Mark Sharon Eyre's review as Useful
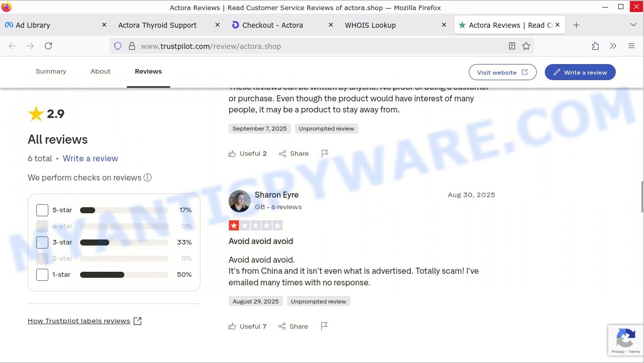 [247, 326]
